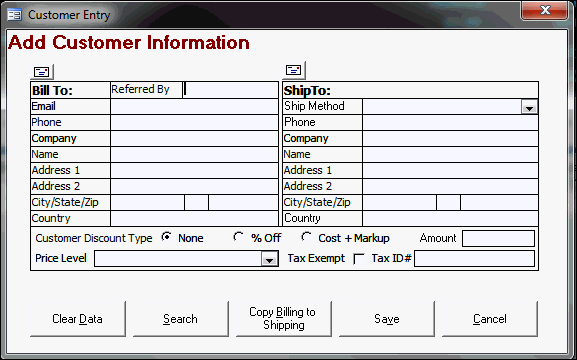The height and width of the screenshot is (360, 577).
Task: Click the 'Tax Exempt' label
Action: [x=316, y=258]
